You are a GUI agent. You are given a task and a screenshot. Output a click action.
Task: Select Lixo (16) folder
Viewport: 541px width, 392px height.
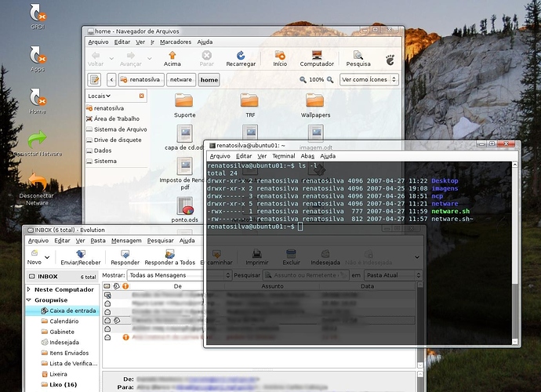59,384
